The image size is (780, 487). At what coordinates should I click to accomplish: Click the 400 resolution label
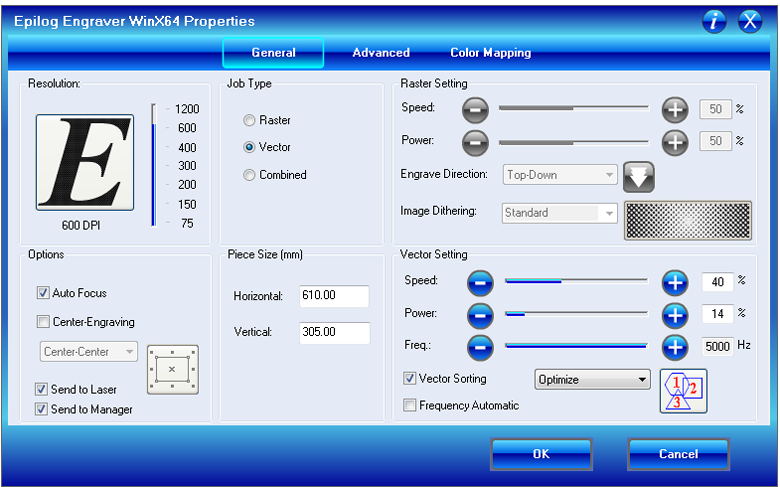coord(187,148)
